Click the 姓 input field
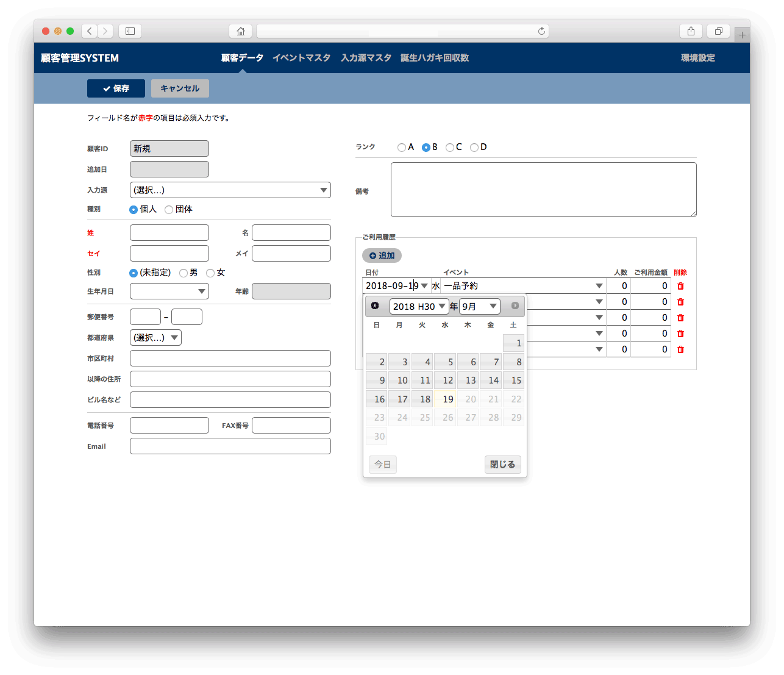 coord(169,232)
